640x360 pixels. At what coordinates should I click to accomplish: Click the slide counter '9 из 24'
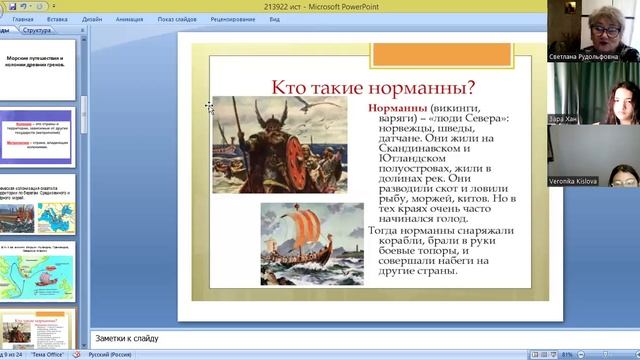(11, 355)
